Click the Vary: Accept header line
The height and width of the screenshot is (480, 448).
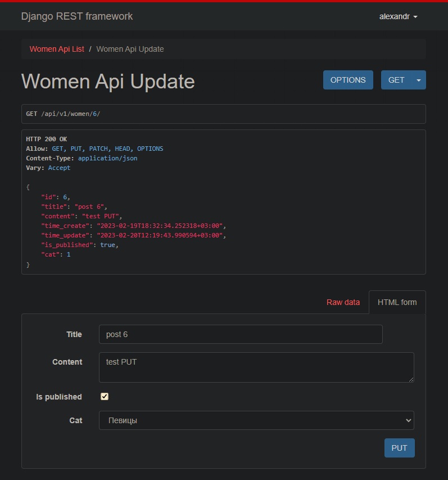(48, 168)
